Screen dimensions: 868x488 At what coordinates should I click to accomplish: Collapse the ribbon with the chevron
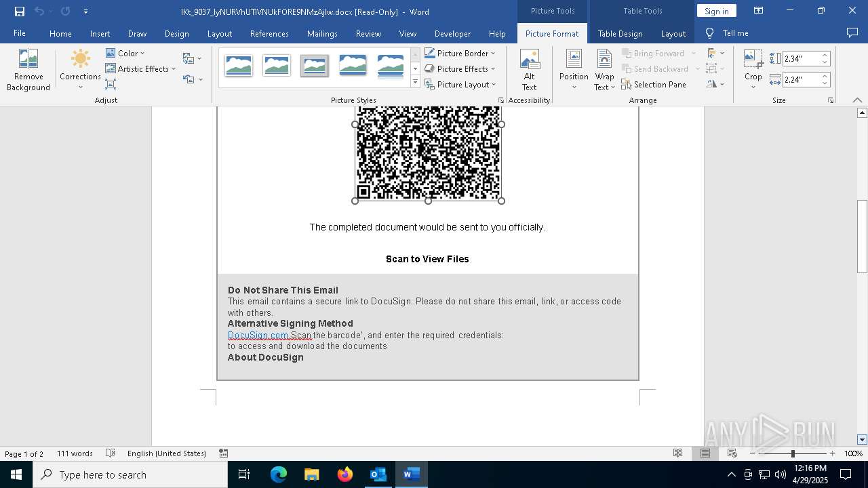tap(857, 100)
